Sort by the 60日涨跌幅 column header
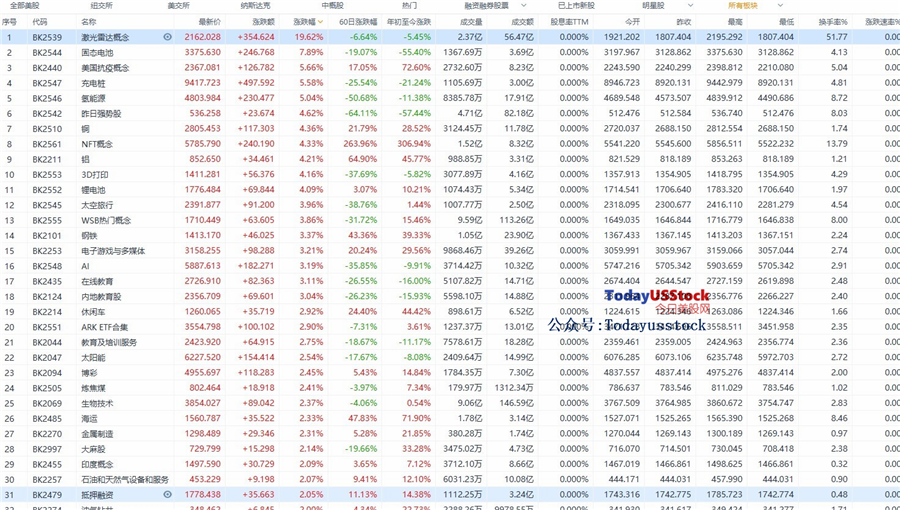 358,22
